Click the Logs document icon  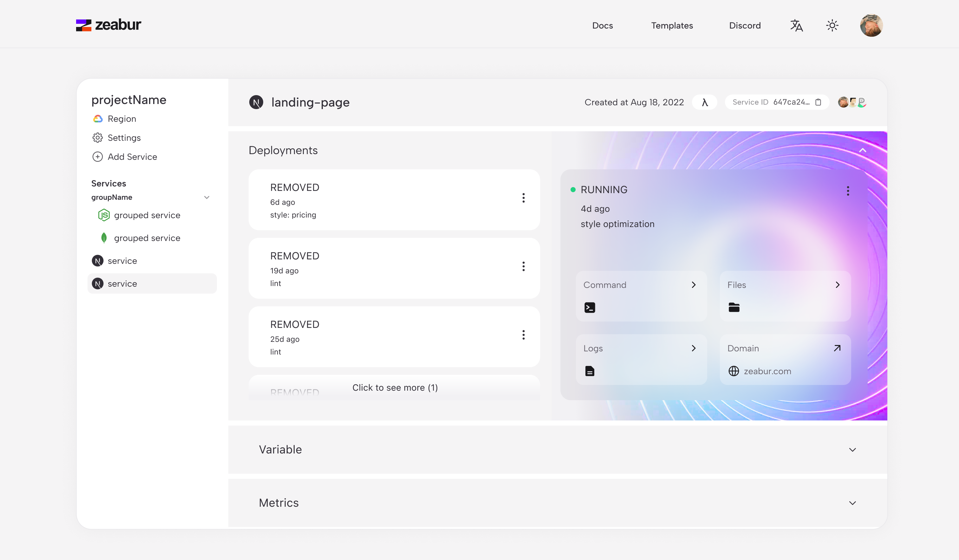(590, 371)
